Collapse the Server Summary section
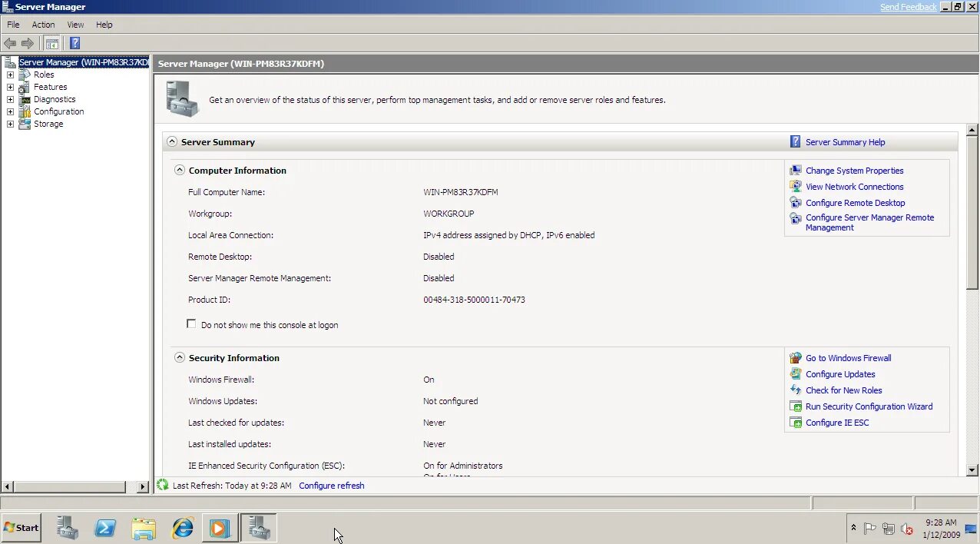The image size is (980, 544). click(172, 141)
